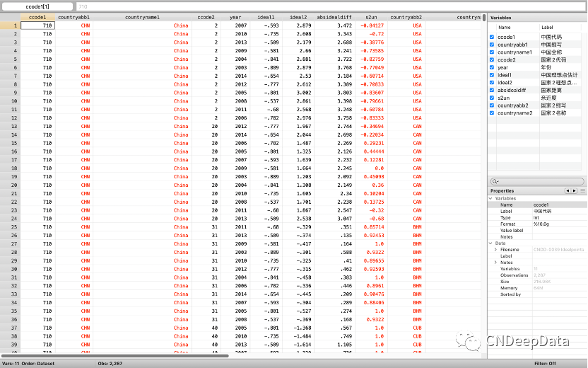Screen dimensions: 588x368
Task: Expand the Notes row under Data
Action: (x=495, y=262)
